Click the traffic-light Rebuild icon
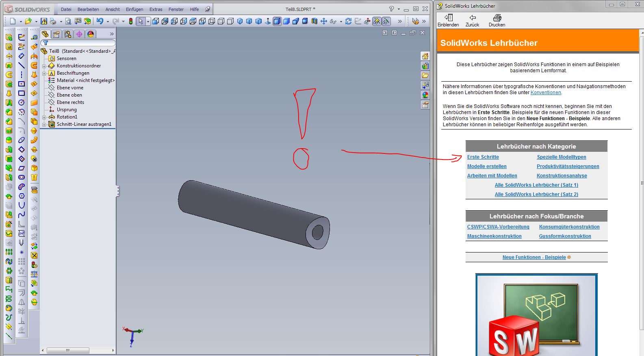The width and height of the screenshot is (644, 356). coord(131,21)
